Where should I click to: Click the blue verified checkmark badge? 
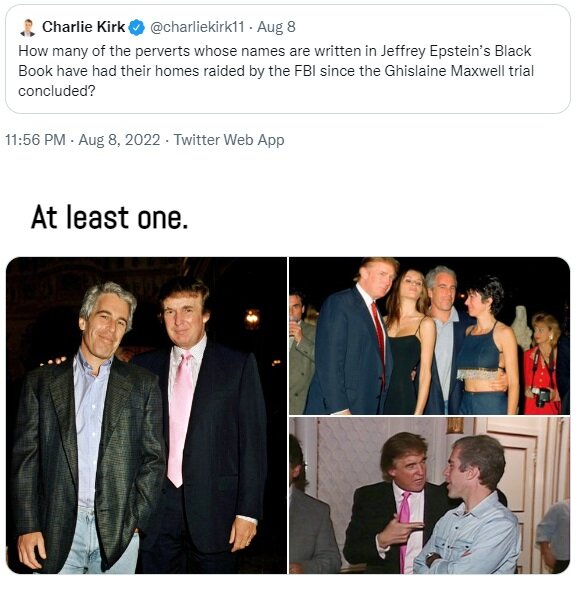(137, 27)
